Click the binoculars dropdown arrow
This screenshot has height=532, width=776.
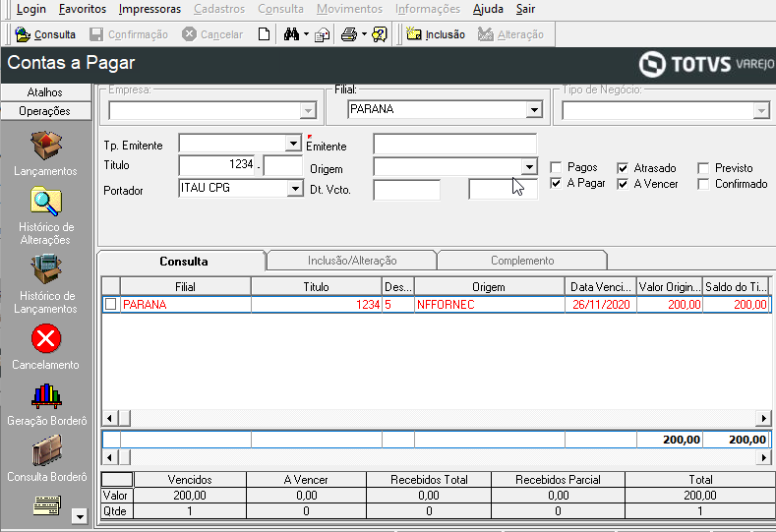click(x=306, y=34)
